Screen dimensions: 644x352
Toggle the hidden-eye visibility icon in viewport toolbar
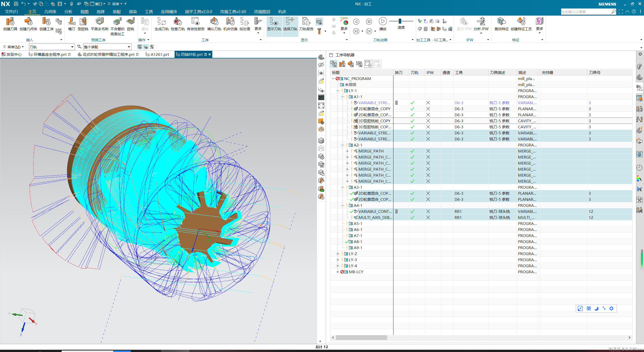[321, 65]
